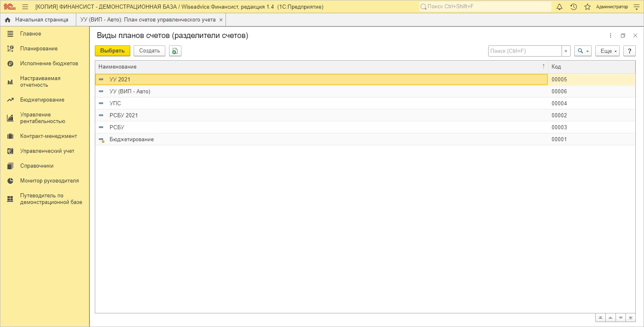
Task: Click the Настраиваемая отчетность chart icon
Action: [10, 82]
